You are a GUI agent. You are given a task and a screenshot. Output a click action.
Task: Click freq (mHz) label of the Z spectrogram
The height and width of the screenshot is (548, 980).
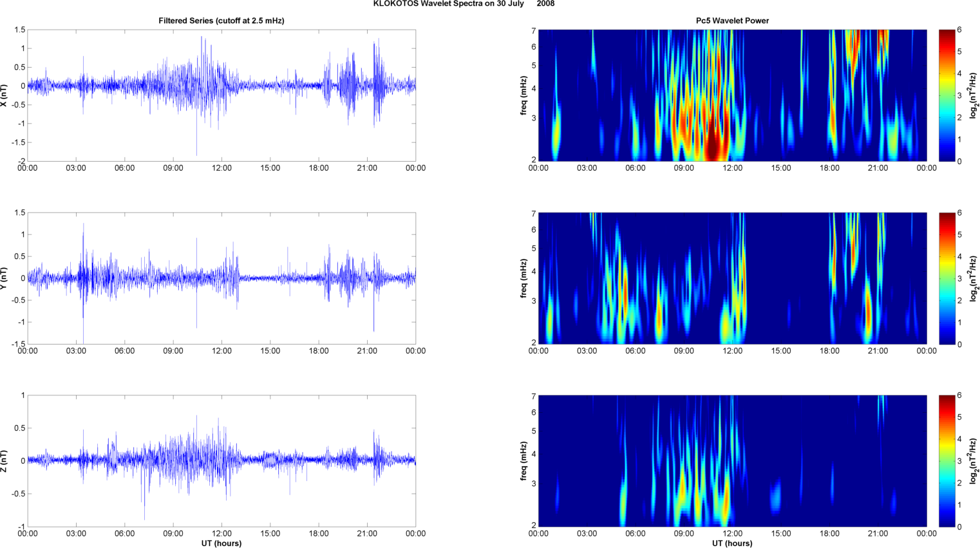(x=524, y=461)
